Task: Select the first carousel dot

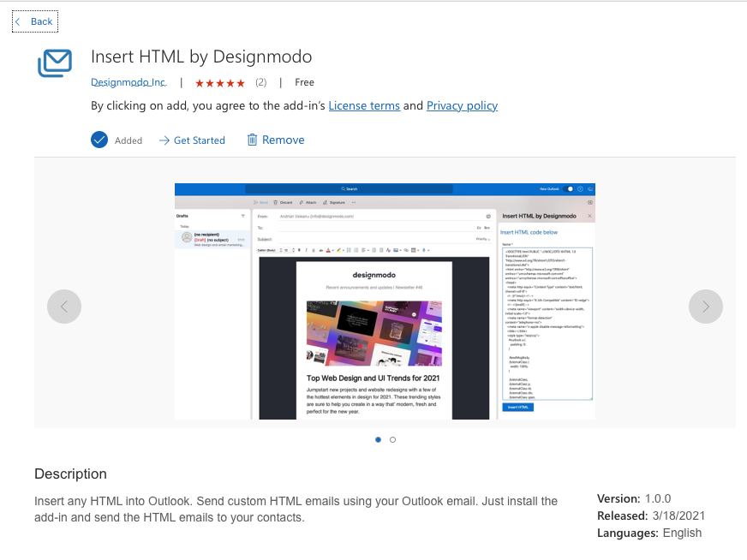Action: [379, 439]
